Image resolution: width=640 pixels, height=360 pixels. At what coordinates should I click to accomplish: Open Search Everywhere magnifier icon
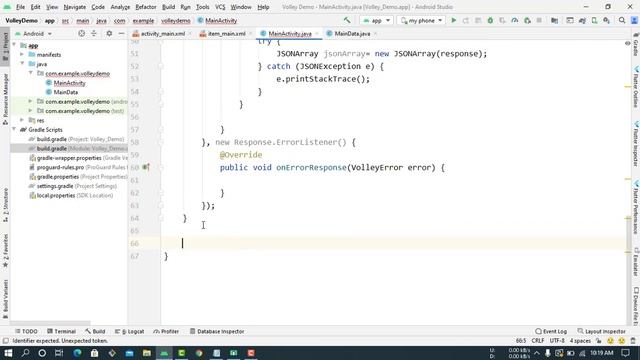tap(622, 20)
